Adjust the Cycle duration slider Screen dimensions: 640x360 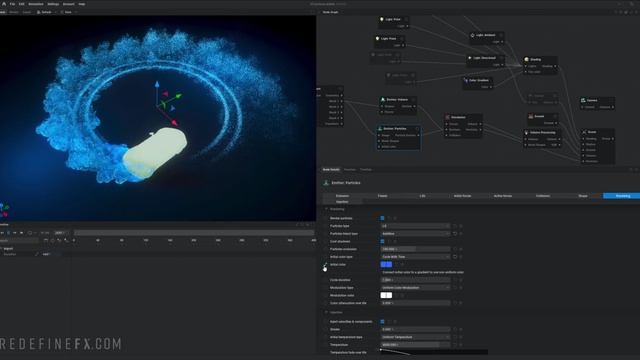pos(415,280)
